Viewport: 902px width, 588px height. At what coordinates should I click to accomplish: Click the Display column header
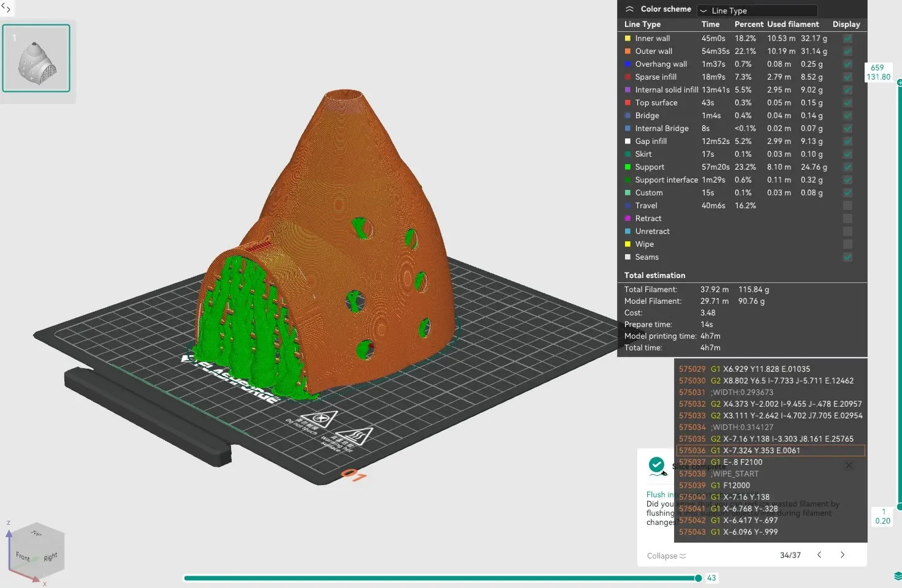click(846, 24)
